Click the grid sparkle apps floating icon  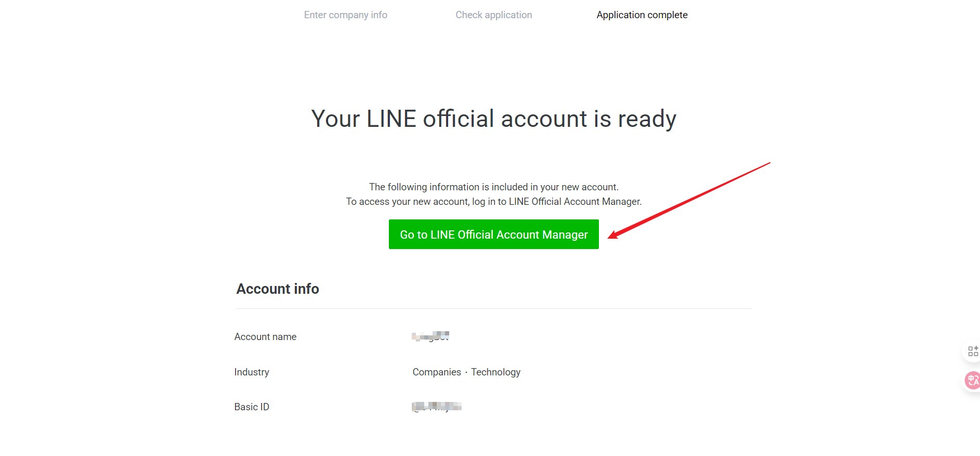[x=972, y=351]
